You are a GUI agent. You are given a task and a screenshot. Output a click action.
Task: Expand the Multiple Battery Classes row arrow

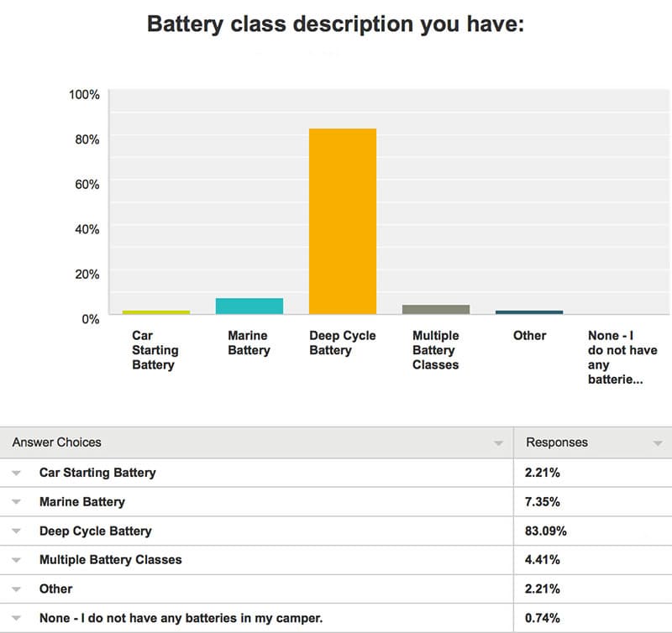pos(16,560)
